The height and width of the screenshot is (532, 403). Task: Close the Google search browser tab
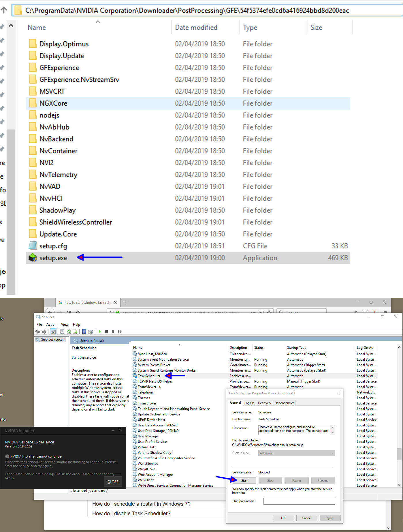115,302
